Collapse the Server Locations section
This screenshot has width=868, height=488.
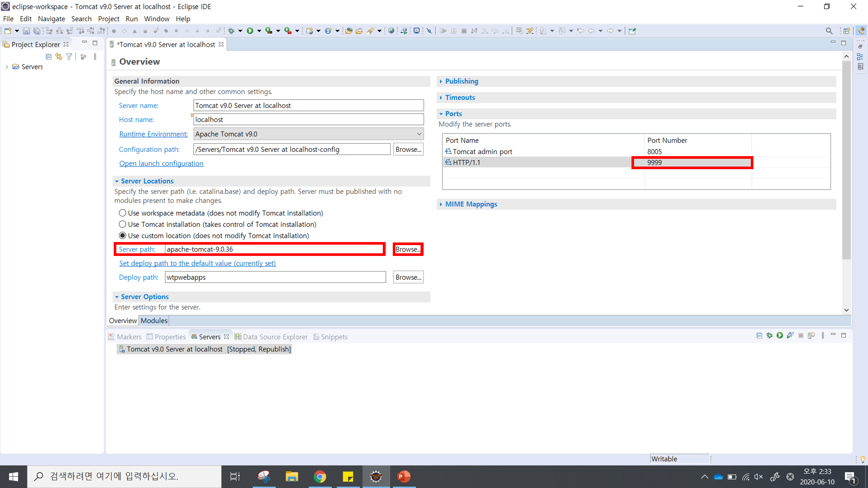point(117,181)
